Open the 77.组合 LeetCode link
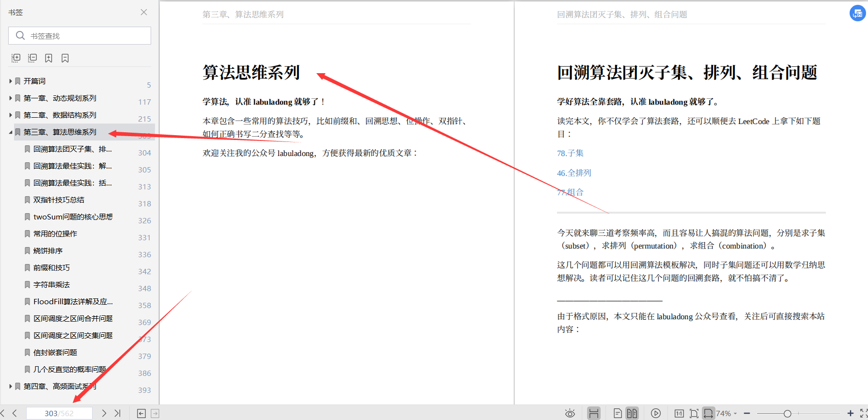 pos(570,192)
